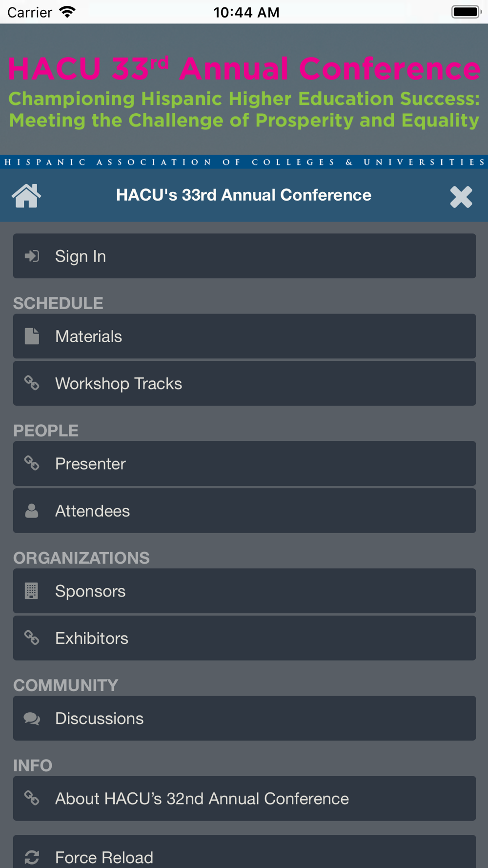View the Attendees list
The image size is (488, 868).
tap(244, 511)
